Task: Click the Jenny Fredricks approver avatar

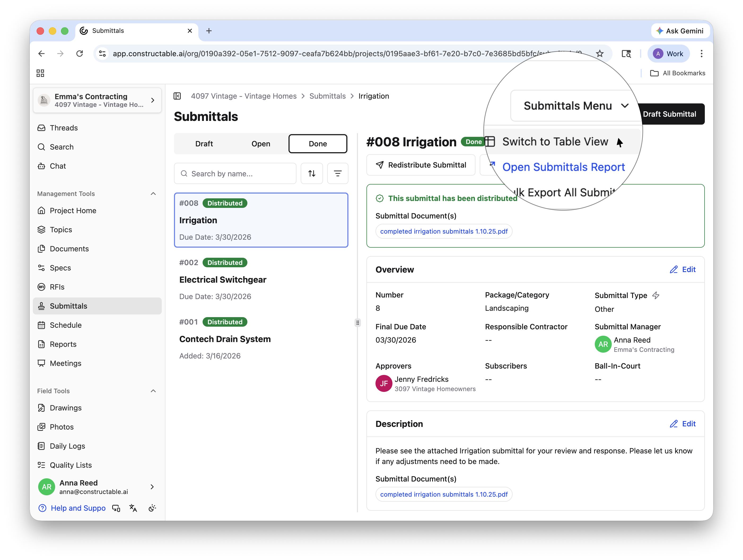Action: 384,384
